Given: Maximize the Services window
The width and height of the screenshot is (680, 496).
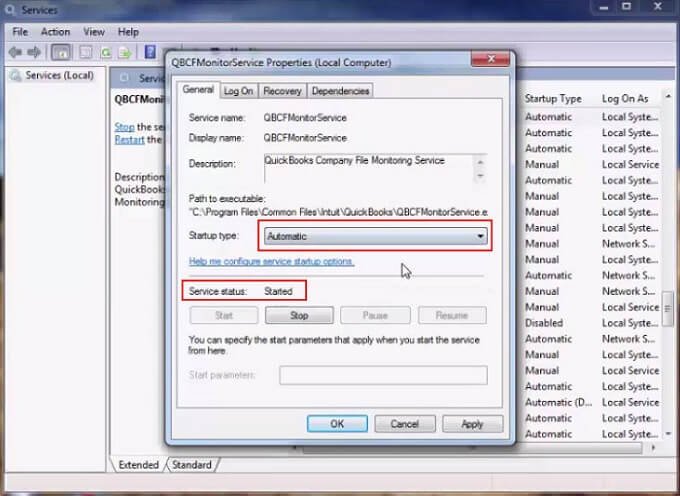Looking at the screenshot, I should click(x=626, y=7).
